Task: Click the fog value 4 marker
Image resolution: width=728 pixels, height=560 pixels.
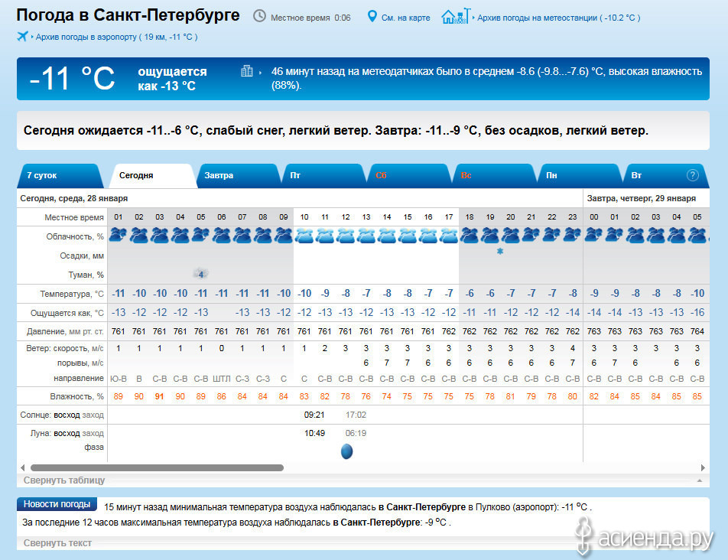Action: (200, 274)
